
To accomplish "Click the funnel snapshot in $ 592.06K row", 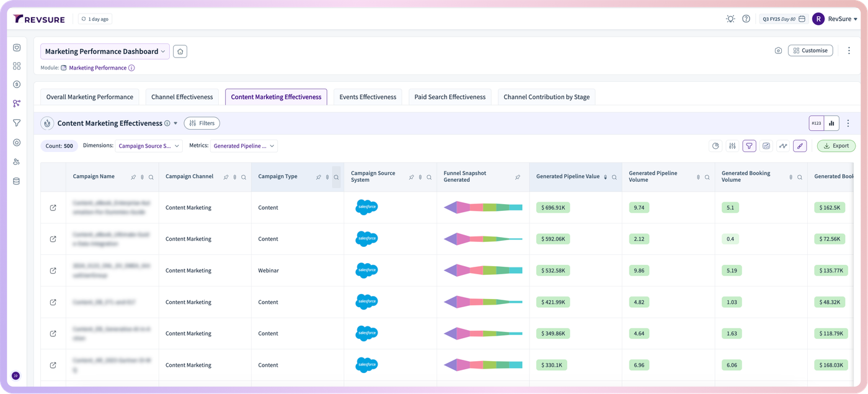I will click(483, 239).
